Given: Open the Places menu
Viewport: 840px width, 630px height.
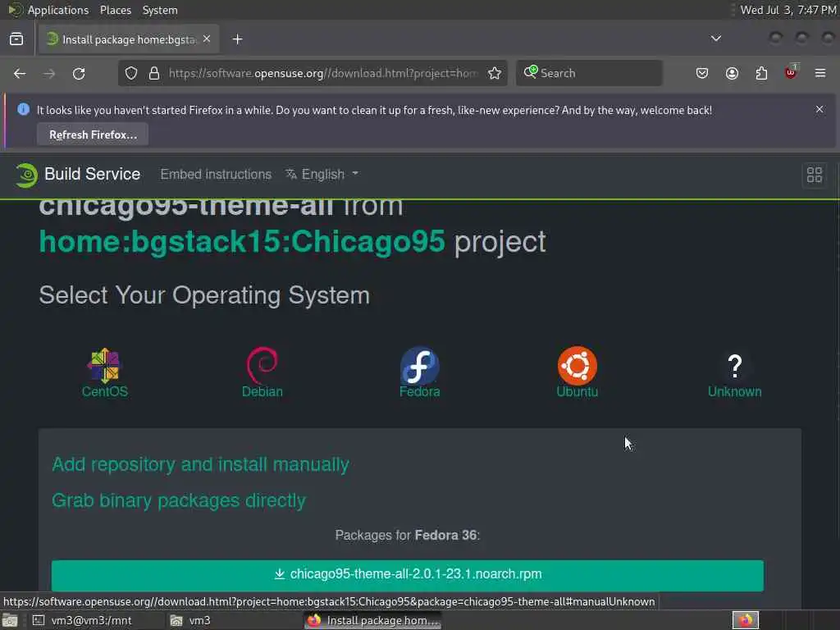Looking at the screenshot, I should pos(115,10).
